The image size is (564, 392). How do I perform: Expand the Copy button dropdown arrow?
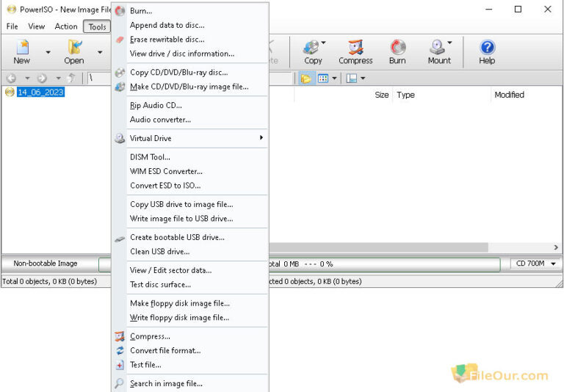[323, 43]
